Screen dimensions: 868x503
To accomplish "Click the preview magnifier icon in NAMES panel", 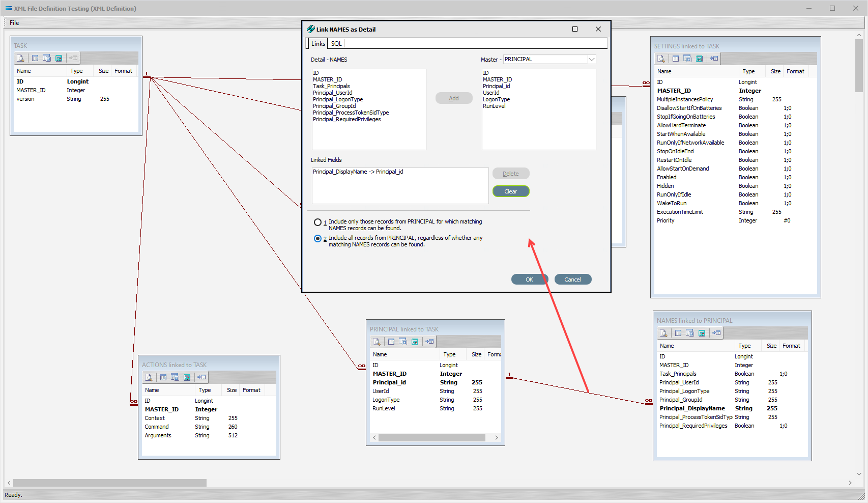I will point(663,333).
